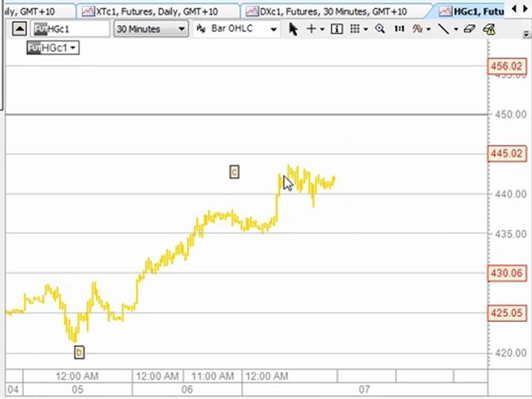Click the date 05 on the time axis

point(78,389)
